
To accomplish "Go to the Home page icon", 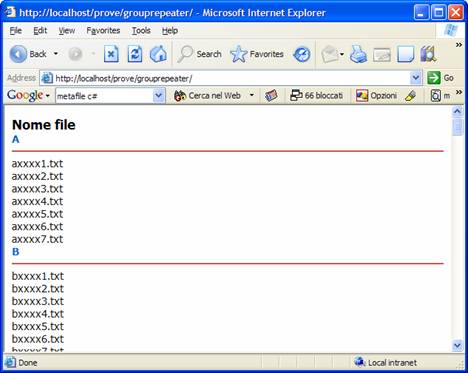I will [x=158, y=54].
